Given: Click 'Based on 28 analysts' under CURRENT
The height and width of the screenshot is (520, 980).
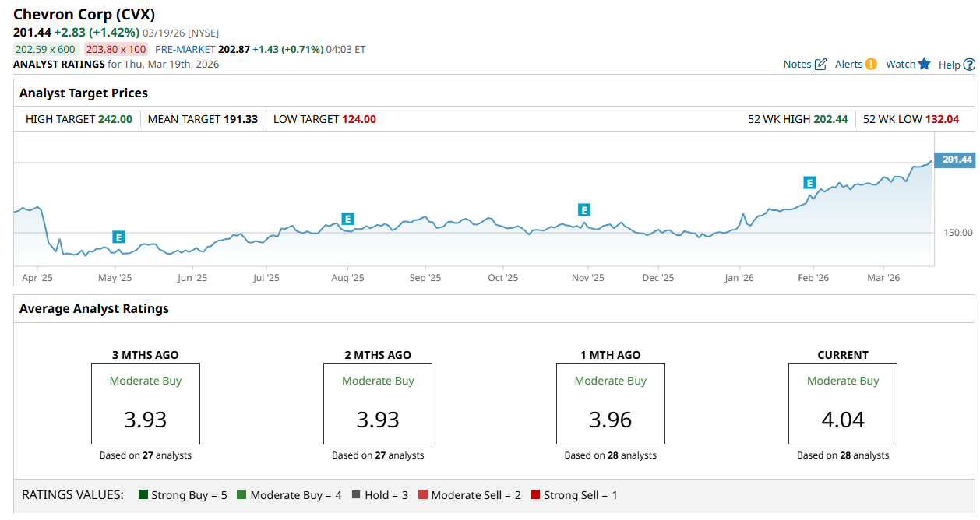Looking at the screenshot, I should [843, 455].
